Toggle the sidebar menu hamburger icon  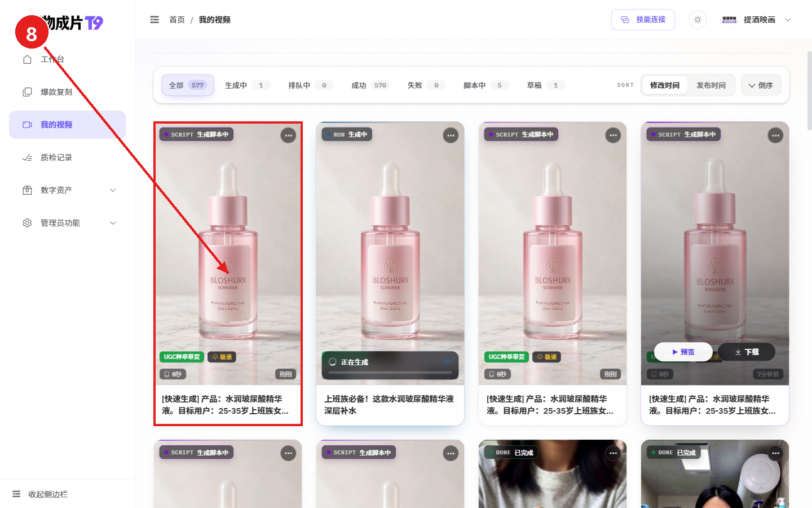(155, 20)
